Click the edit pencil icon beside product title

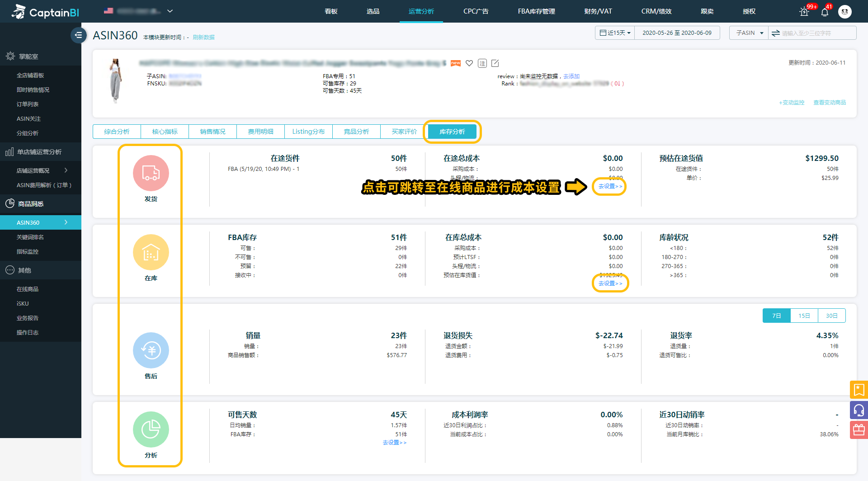pyautogui.click(x=495, y=63)
